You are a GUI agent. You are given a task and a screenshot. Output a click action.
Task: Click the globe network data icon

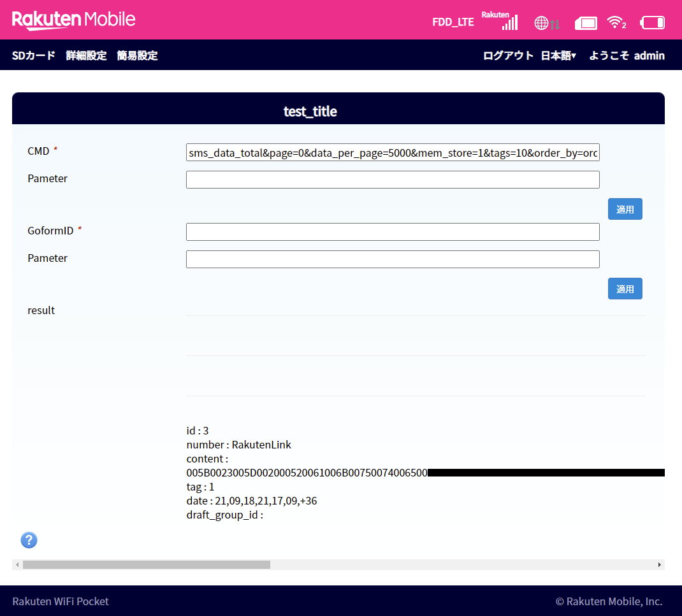547,23
